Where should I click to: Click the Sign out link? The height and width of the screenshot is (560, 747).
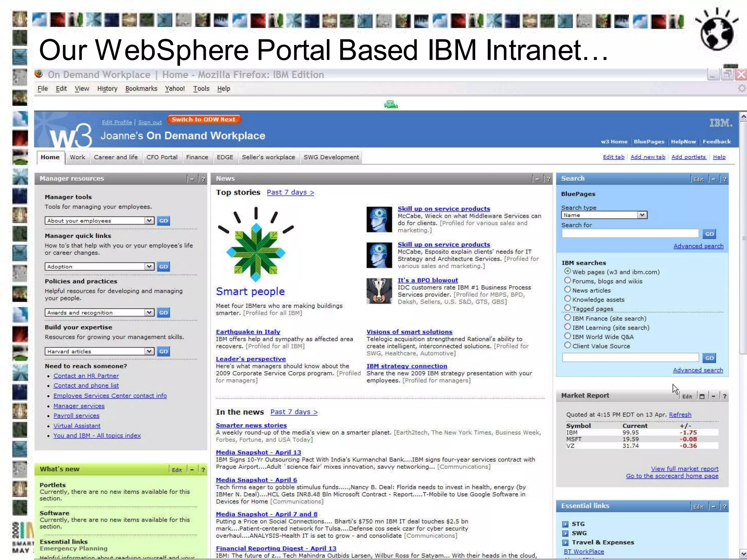point(150,122)
